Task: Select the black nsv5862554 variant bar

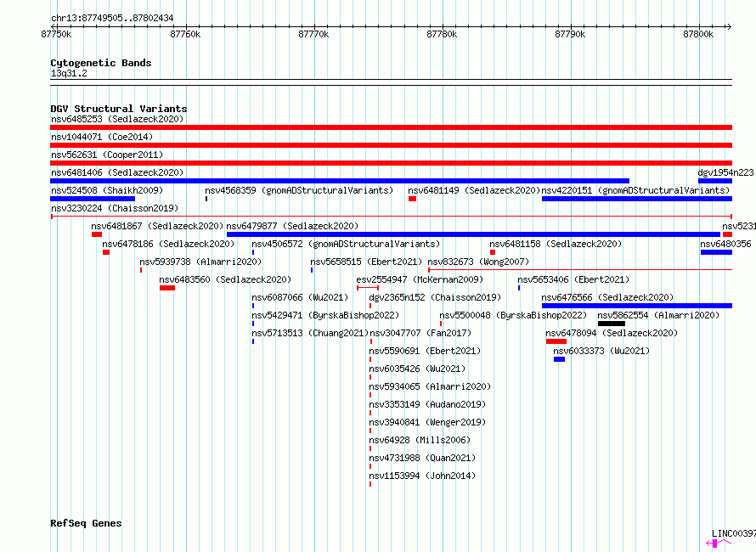Action: point(612,324)
